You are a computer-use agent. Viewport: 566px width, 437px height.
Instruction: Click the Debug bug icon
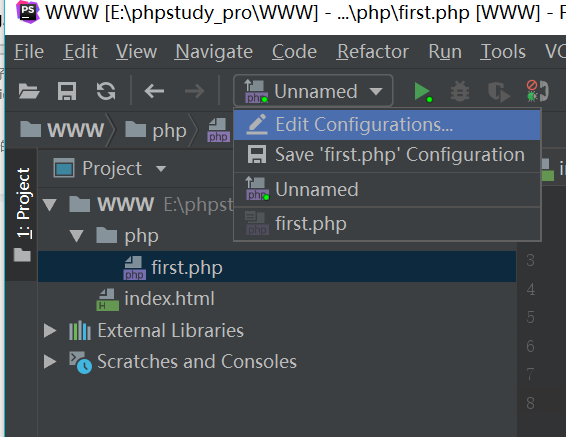(x=460, y=91)
